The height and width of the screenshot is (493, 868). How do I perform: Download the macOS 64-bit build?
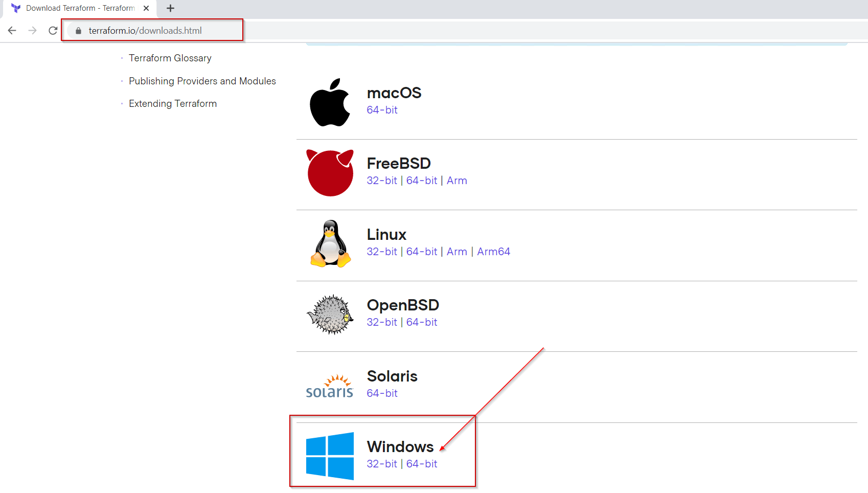[382, 110]
